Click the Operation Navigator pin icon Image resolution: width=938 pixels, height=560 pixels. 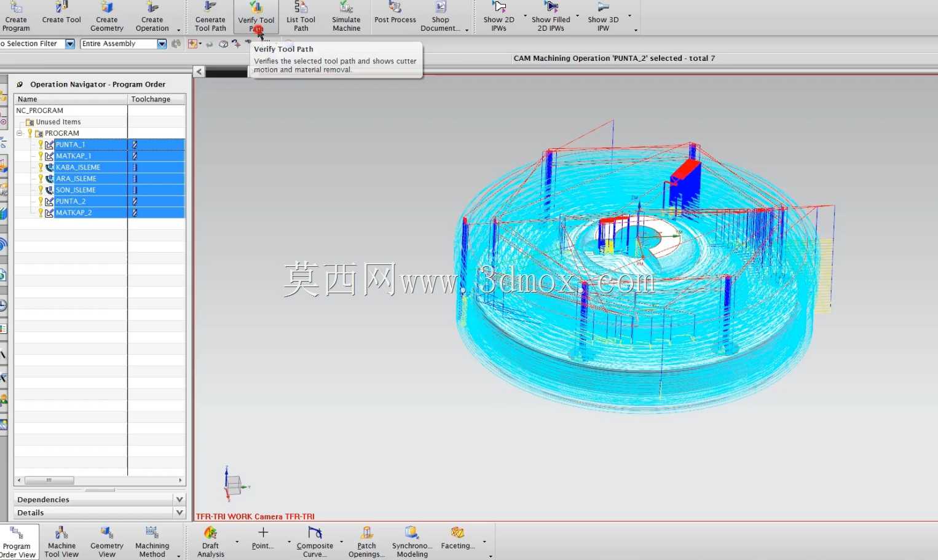[x=20, y=84]
